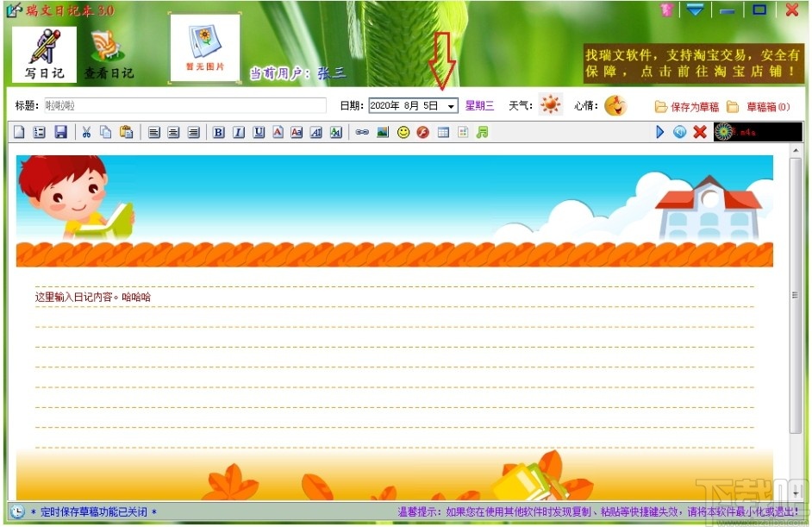Open the 写日记 write diary tab
This screenshot has height=527, width=812.
[x=44, y=54]
